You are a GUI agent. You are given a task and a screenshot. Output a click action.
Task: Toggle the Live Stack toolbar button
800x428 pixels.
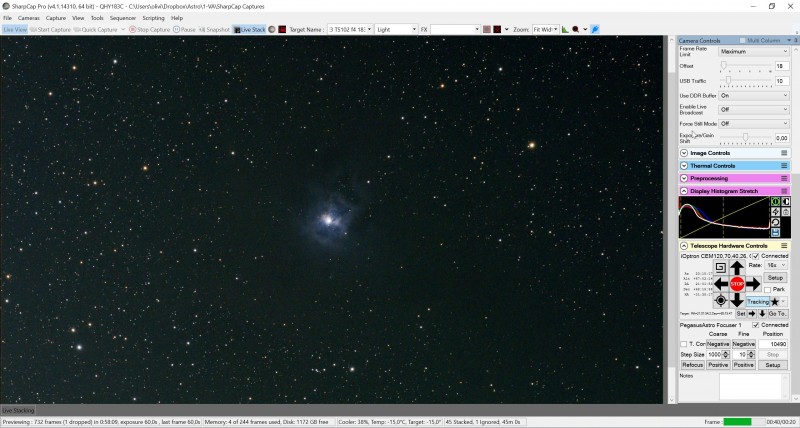(x=249, y=30)
